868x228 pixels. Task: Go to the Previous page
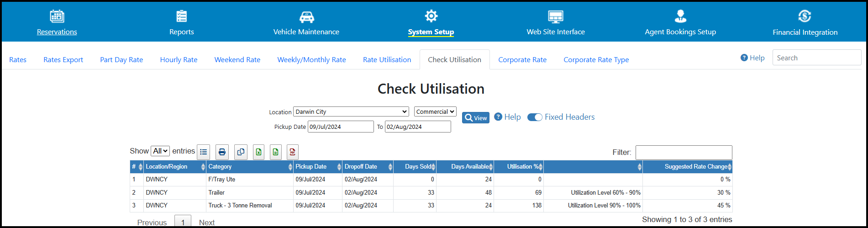[152, 223]
